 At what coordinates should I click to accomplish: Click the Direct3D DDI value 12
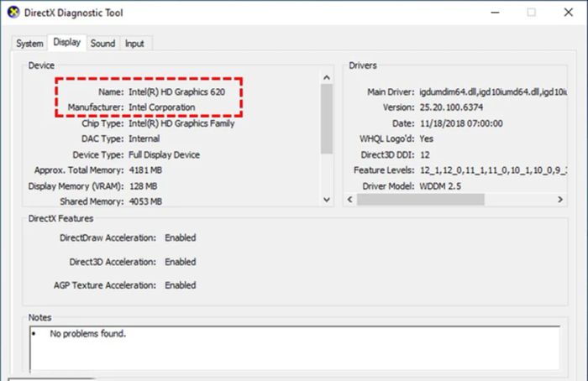pos(424,154)
